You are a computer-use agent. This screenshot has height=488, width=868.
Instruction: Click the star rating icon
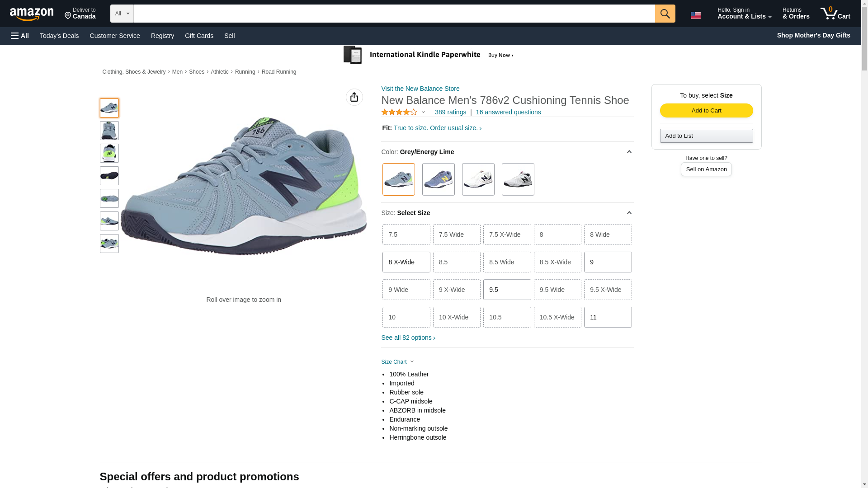[399, 112]
